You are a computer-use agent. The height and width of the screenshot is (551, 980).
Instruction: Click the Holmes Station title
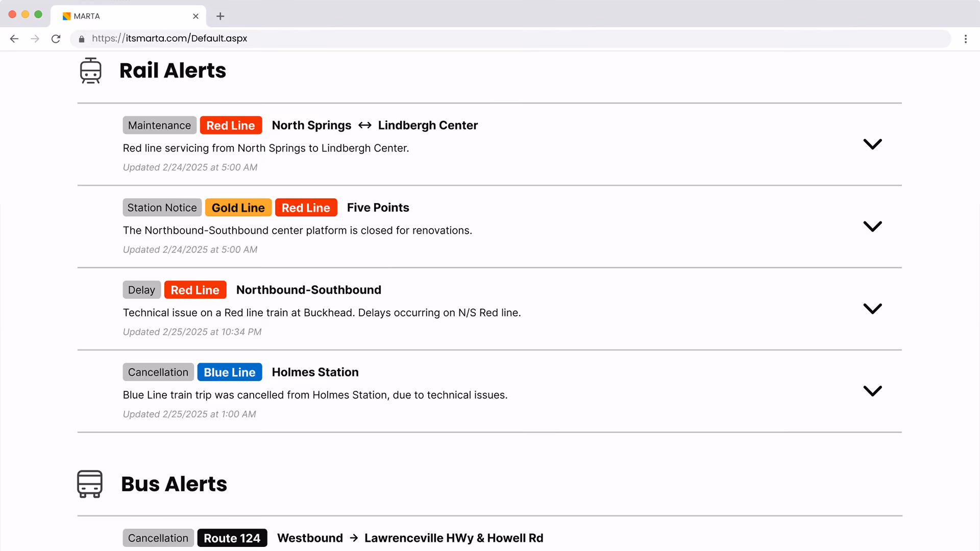click(x=315, y=372)
